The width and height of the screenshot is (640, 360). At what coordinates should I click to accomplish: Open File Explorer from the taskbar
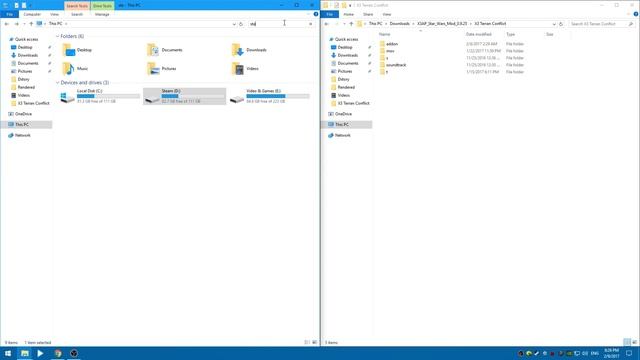(25, 353)
